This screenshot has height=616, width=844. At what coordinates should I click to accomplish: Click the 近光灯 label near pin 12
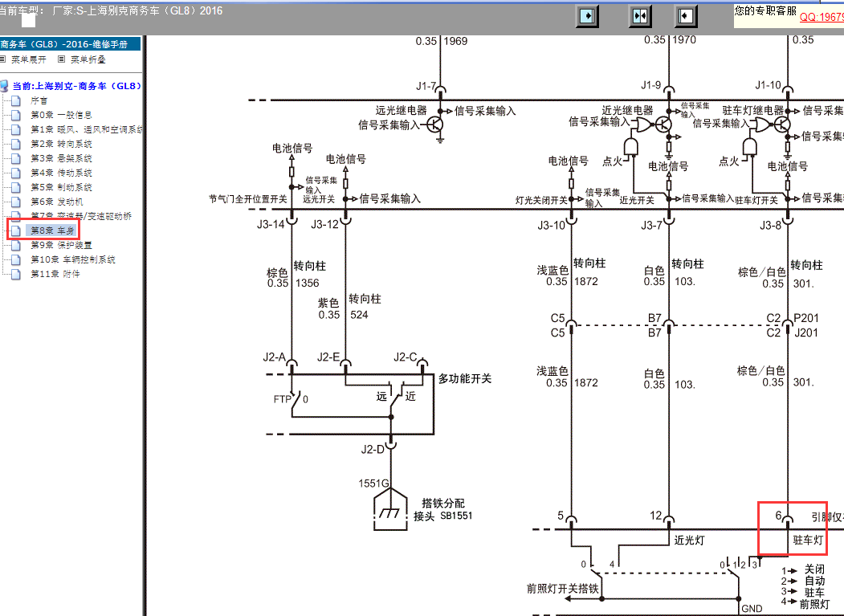[689, 540]
